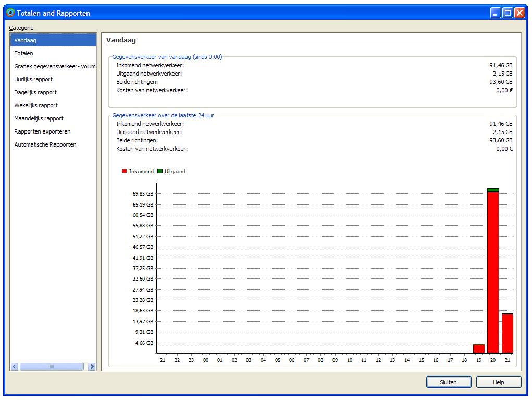Click the small red bar for hour 19
The image size is (532, 400).
tap(479, 348)
